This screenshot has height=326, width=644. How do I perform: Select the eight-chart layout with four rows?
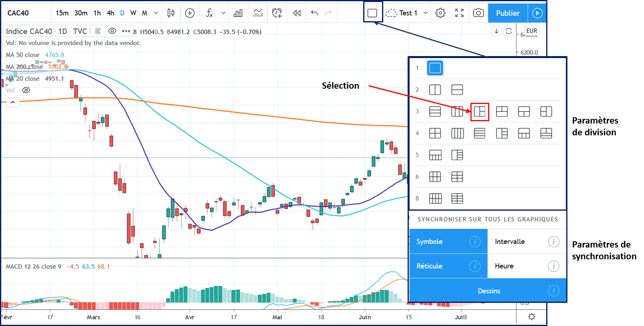coord(457,199)
